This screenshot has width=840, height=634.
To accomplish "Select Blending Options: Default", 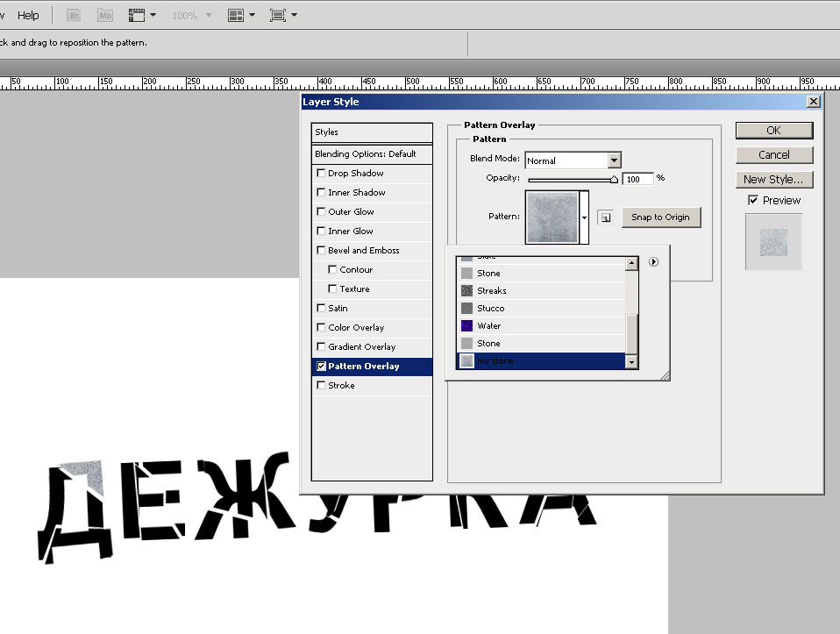I will click(x=372, y=154).
